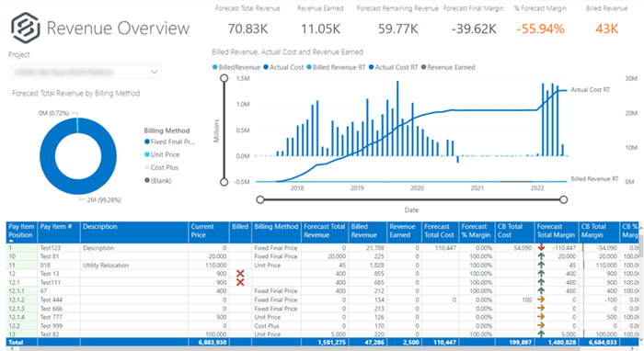The height and width of the screenshot is (351, 644).
Task: Select Cost Plus in Billing Method legend
Action: pos(161,167)
